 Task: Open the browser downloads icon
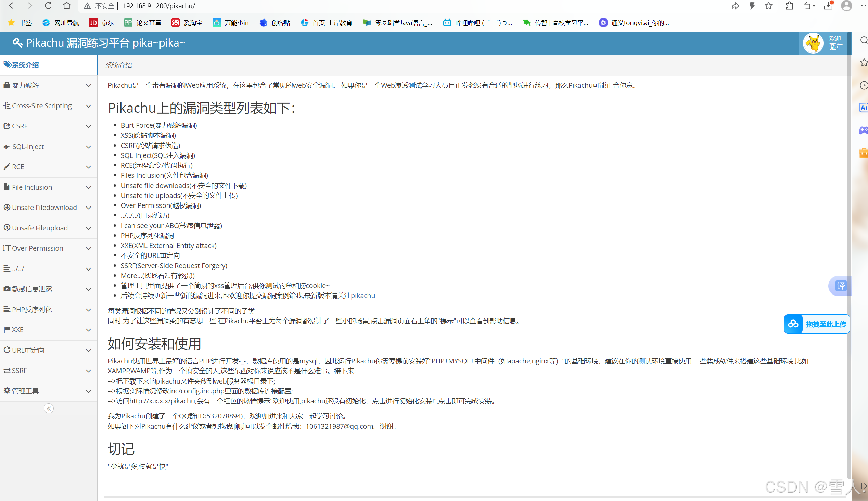828,5
